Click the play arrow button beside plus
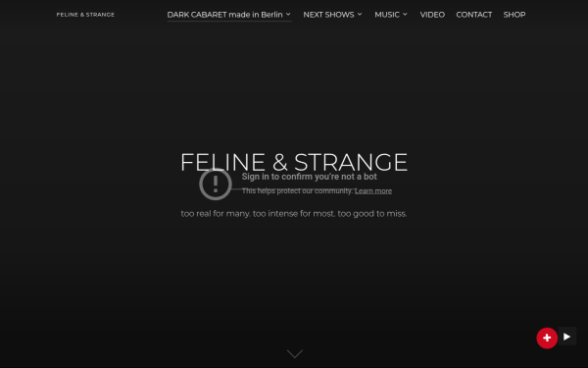588x368 pixels. coord(567,337)
